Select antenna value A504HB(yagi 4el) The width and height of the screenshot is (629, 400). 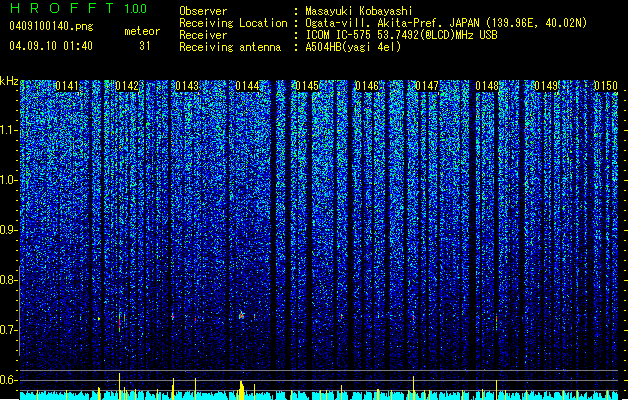click(x=353, y=47)
